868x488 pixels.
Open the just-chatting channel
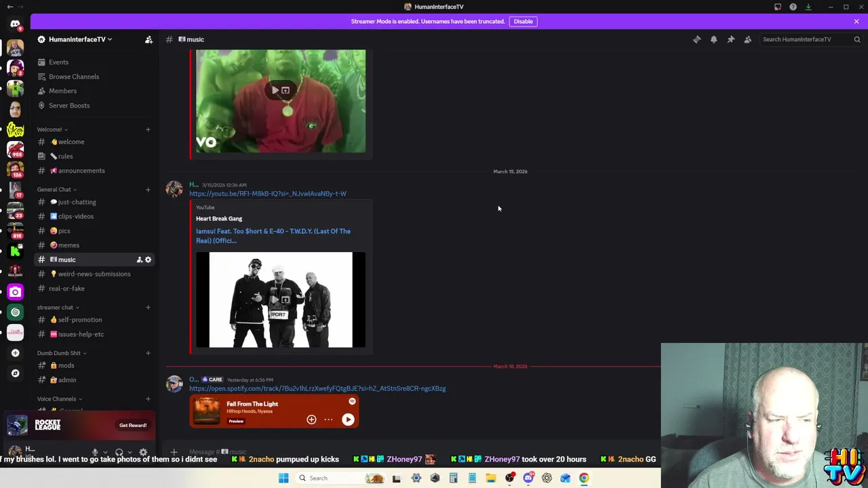click(x=95, y=202)
